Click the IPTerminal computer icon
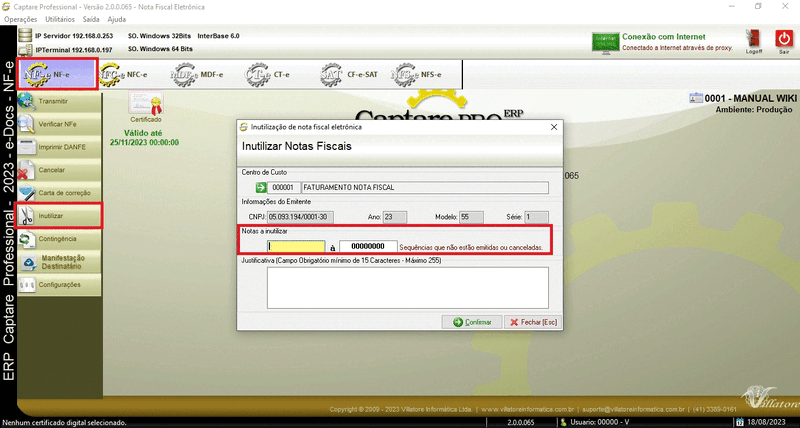The image size is (800, 428). click(25, 50)
